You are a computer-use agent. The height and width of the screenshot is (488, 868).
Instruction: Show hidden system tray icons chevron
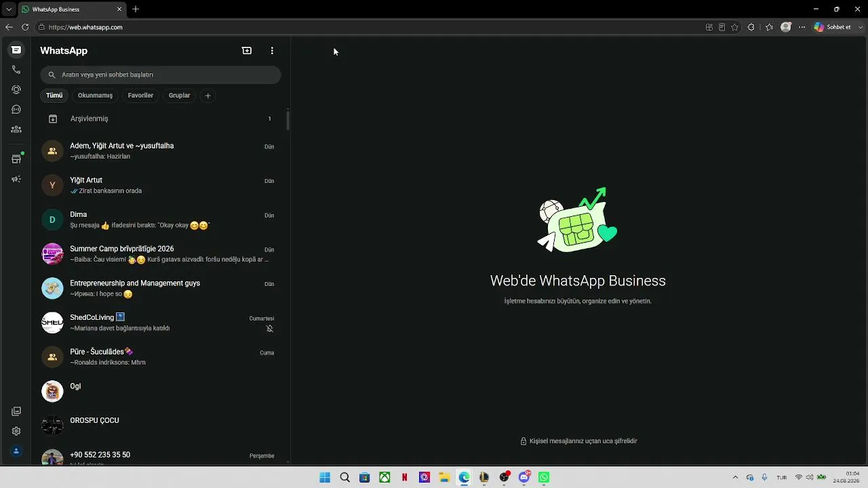point(735,477)
